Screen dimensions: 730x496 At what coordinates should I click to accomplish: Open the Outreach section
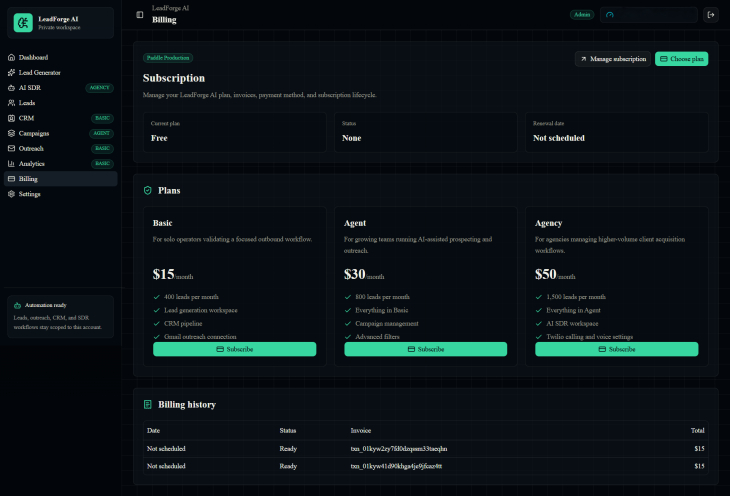tap(61, 149)
